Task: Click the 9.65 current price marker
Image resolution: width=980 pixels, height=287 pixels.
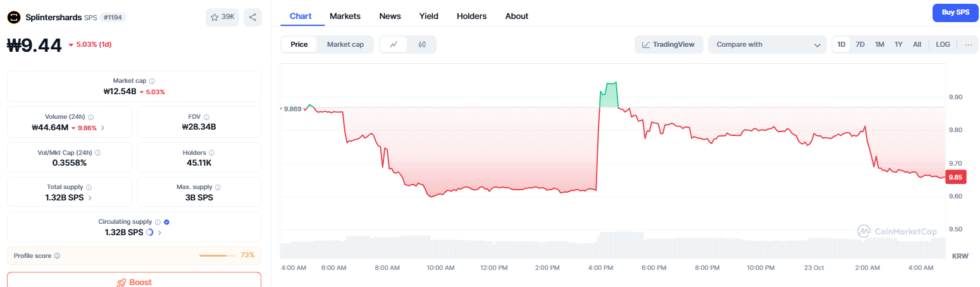Action: tap(955, 177)
